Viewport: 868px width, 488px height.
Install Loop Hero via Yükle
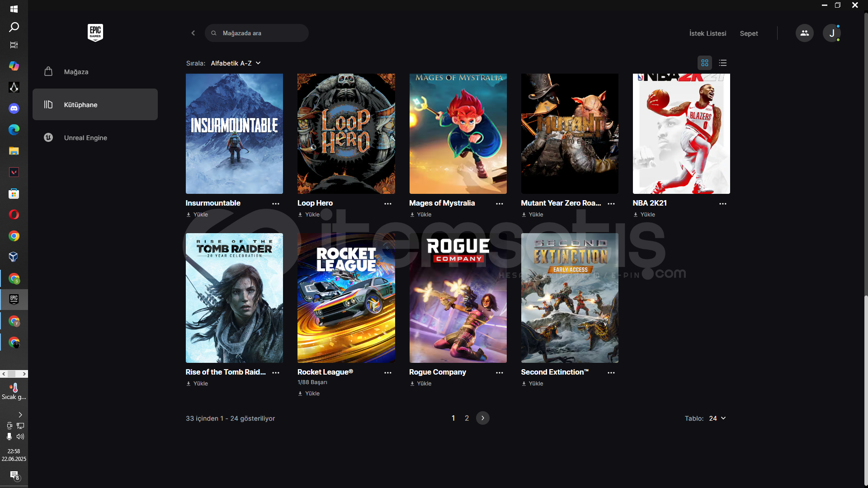click(x=309, y=215)
